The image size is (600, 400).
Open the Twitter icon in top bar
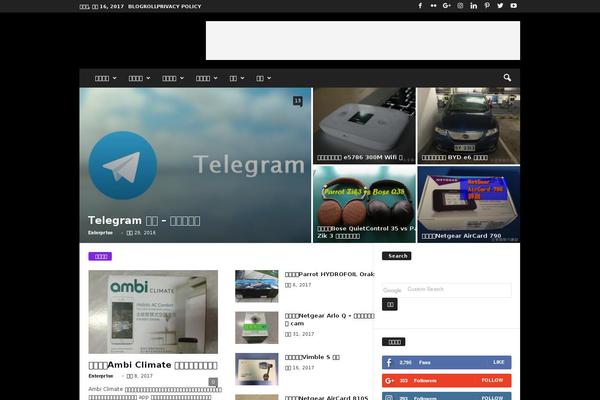click(500, 6)
